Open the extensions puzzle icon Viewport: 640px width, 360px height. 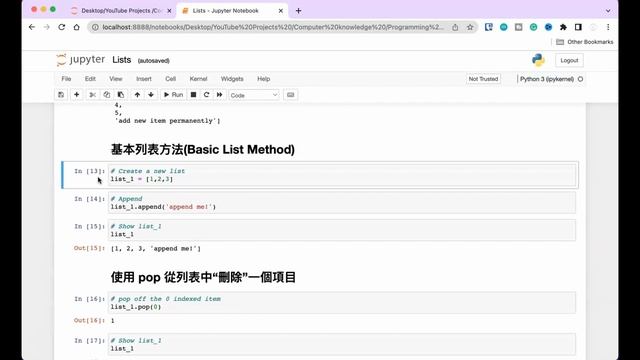click(x=563, y=27)
